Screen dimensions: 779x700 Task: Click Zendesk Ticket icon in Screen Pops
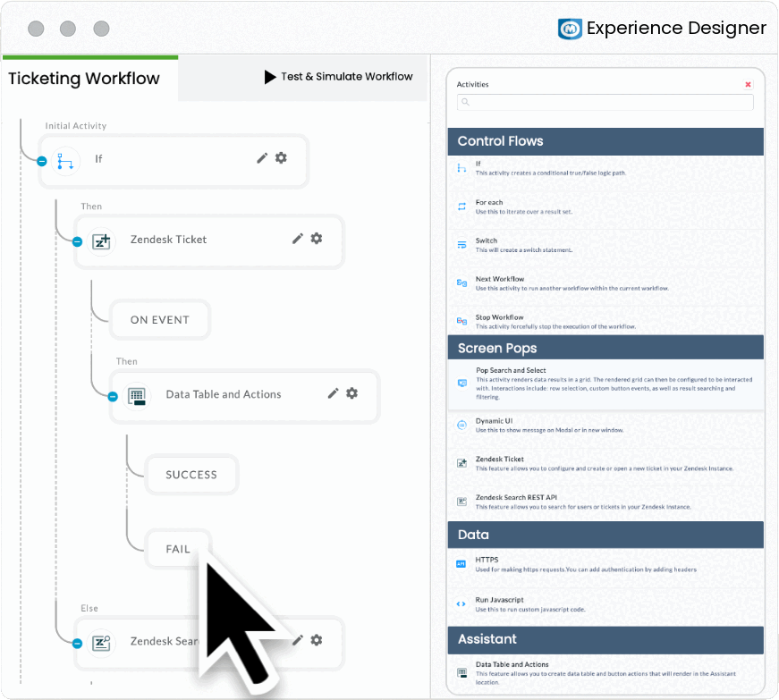(x=461, y=463)
